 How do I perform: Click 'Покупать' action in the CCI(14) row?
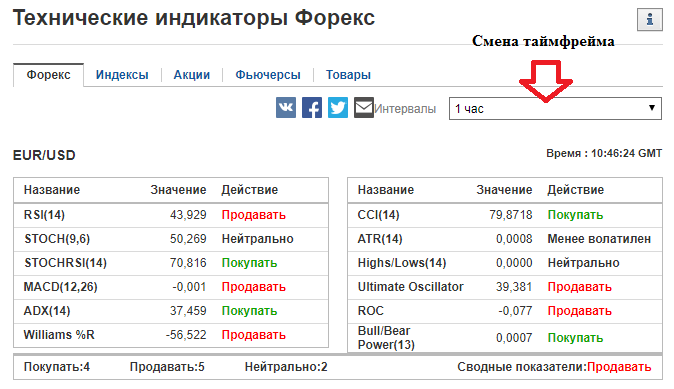tap(575, 214)
